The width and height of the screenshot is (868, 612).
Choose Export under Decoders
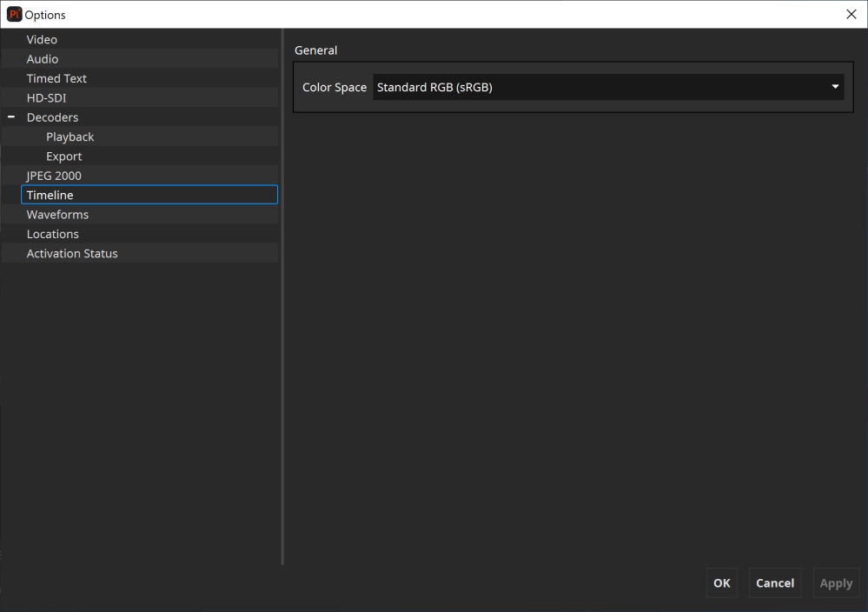coord(64,156)
